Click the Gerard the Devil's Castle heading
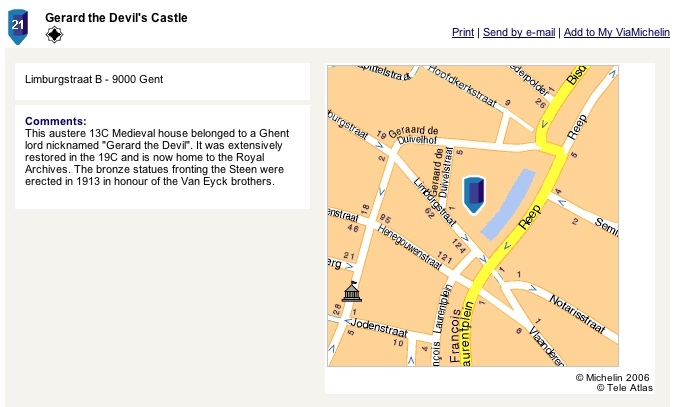Screen dimensions: 675x407 click(116, 18)
